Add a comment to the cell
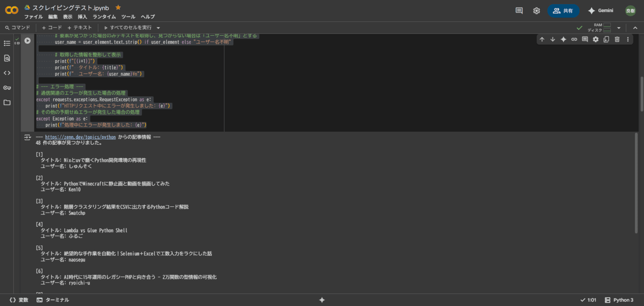The width and height of the screenshot is (644, 306). [x=585, y=39]
